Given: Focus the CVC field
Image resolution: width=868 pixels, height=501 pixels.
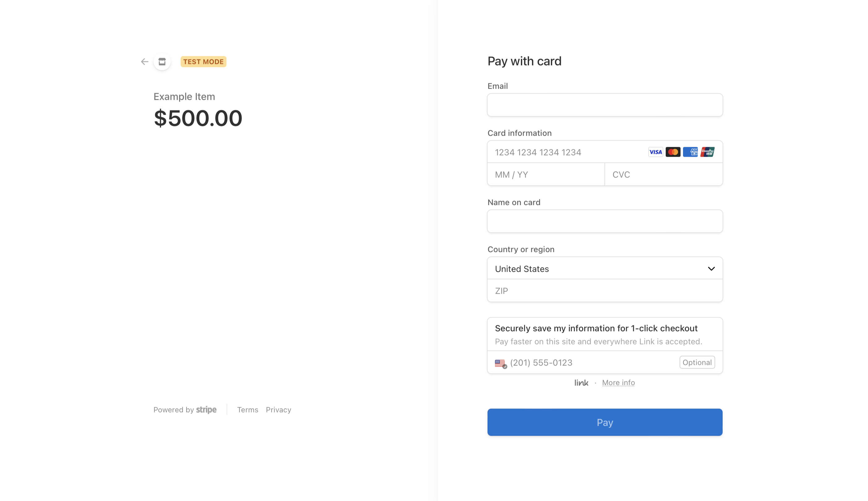Looking at the screenshot, I should tap(663, 174).
